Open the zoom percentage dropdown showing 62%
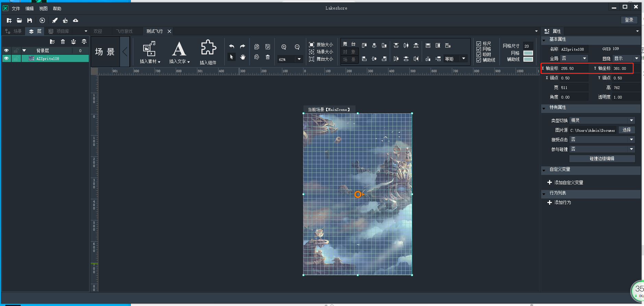 click(x=299, y=59)
